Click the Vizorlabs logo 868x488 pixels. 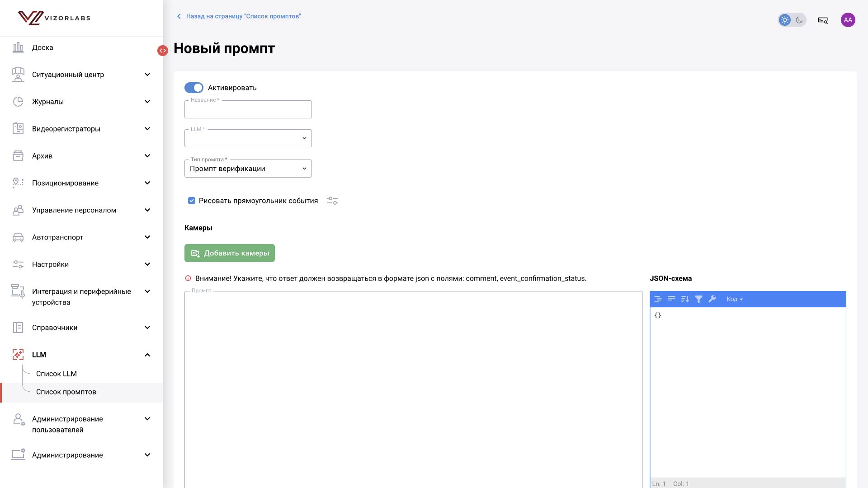[54, 18]
